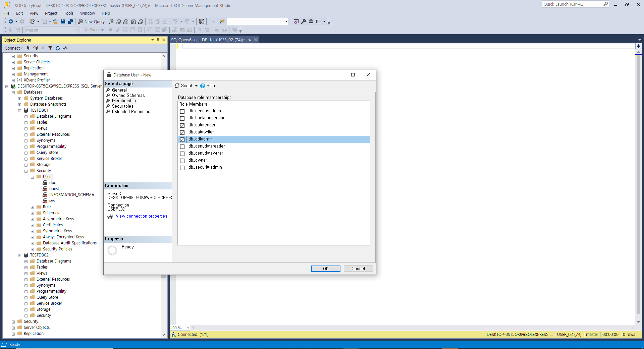
Task: Uncheck the db_datareader role checkbox
Action: pos(182,125)
